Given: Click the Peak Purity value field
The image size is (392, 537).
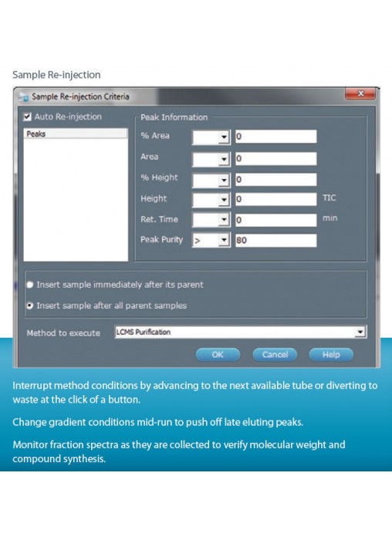Looking at the screenshot, I should pos(275,240).
